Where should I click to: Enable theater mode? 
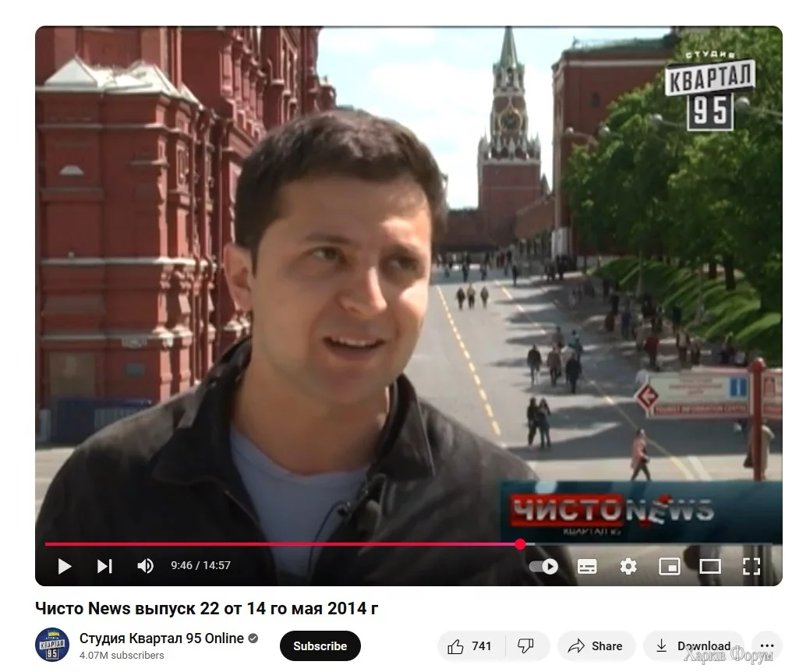(x=710, y=566)
